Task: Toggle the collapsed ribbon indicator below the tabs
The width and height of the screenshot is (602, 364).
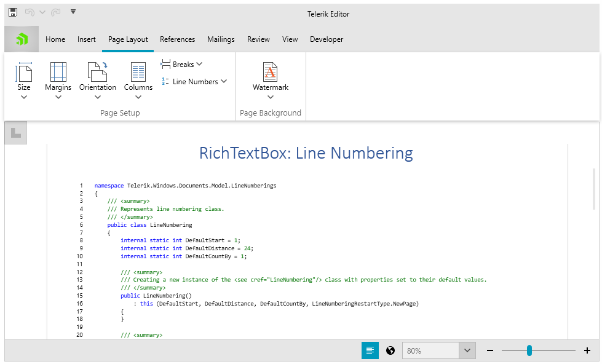Action: 15,132
